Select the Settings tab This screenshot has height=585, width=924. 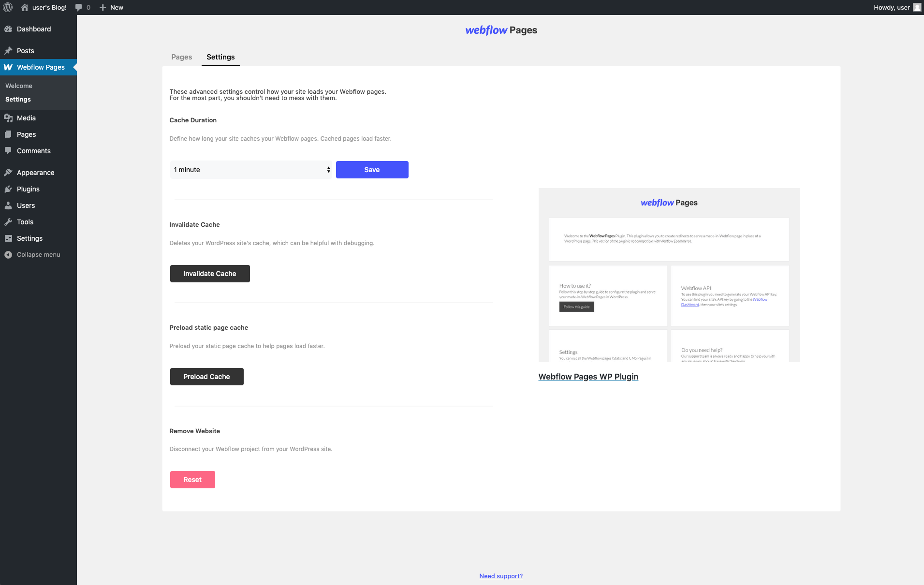pyautogui.click(x=220, y=57)
